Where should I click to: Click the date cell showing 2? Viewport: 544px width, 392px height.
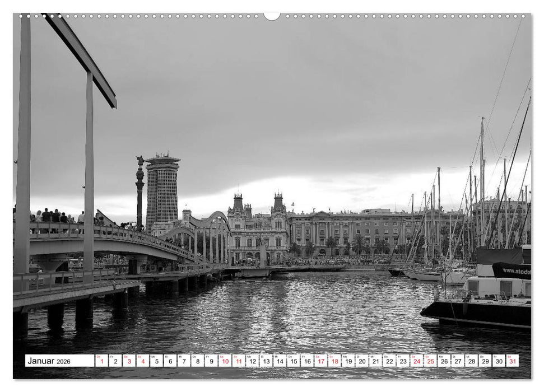[x=114, y=360]
